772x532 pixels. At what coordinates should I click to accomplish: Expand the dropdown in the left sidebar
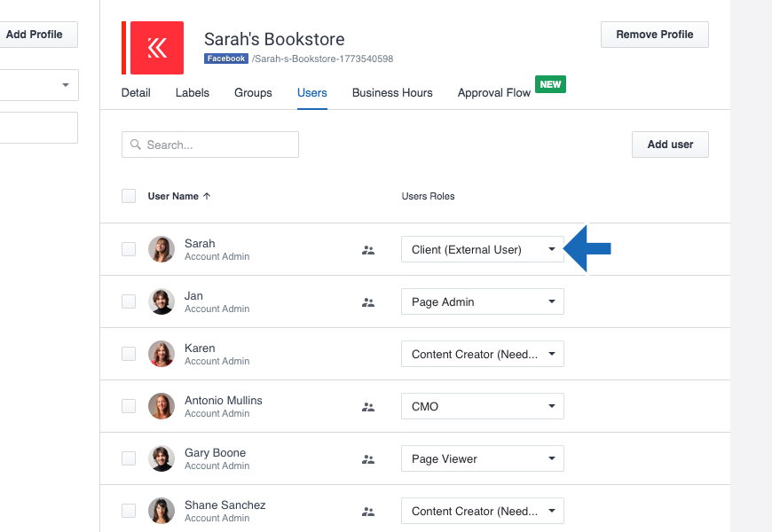(64, 85)
